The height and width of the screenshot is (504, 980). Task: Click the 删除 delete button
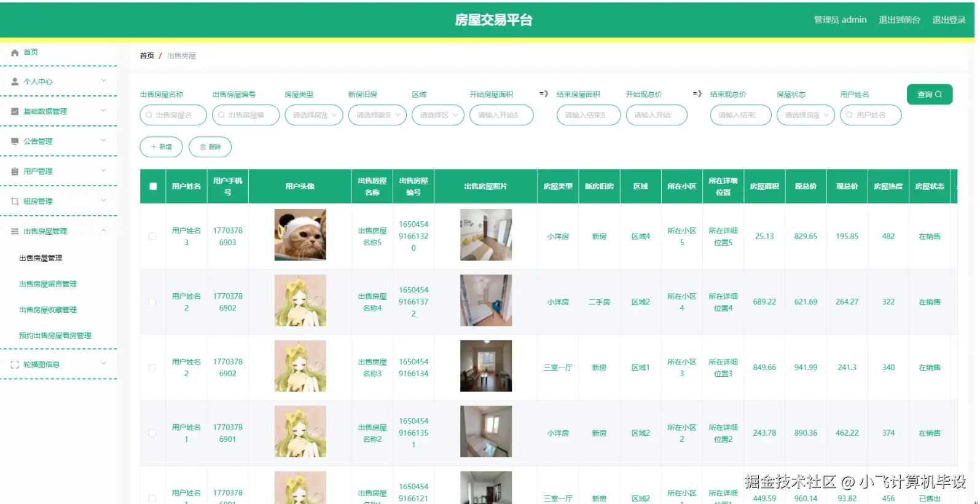(210, 147)
